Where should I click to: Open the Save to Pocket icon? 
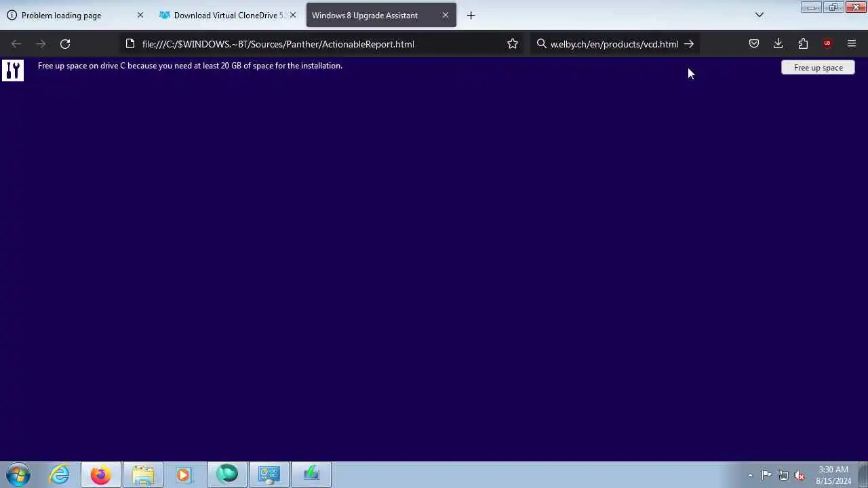753,44
